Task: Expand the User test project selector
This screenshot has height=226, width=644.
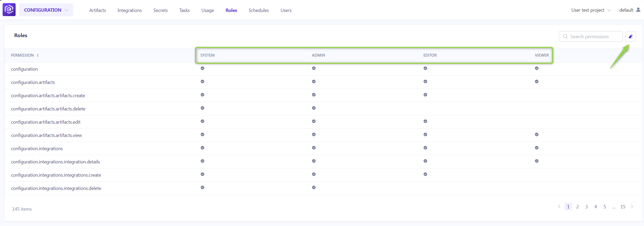Action: tap(591, 10)
